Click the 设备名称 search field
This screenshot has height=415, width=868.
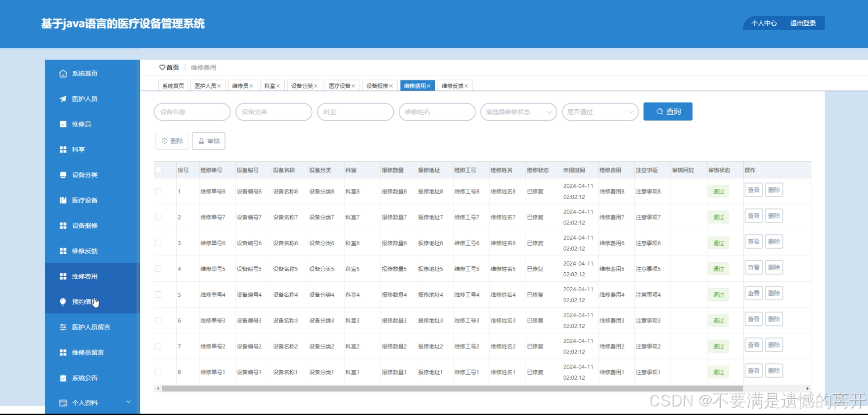pos(192,112)
